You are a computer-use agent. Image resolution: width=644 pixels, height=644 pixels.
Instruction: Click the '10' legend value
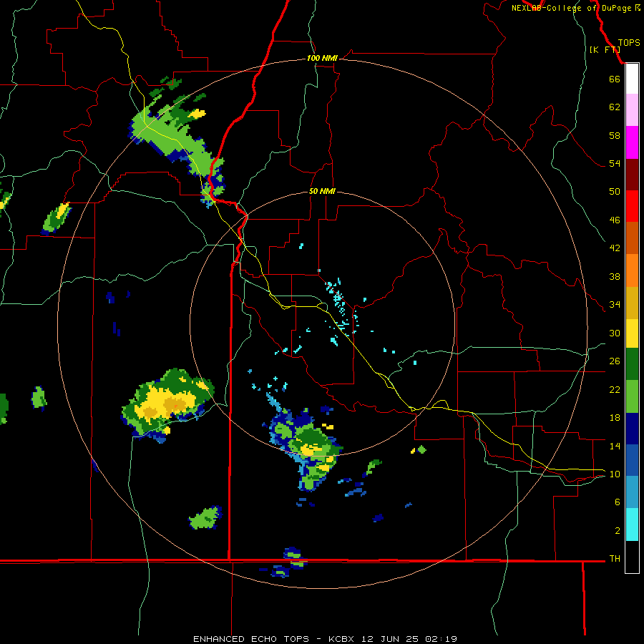(x=615, y=474)
